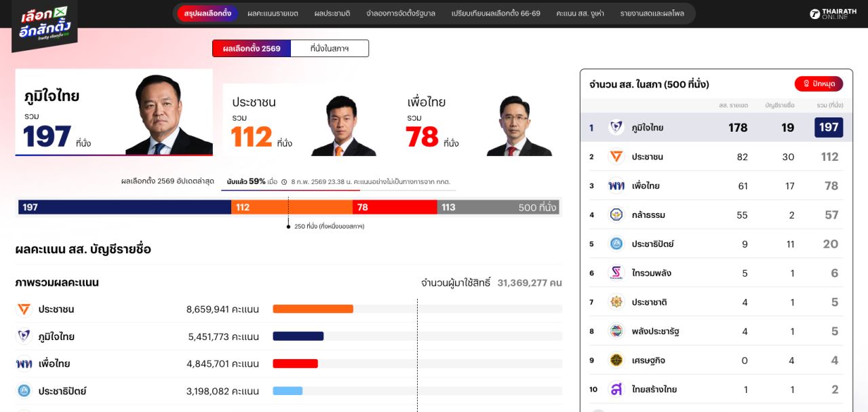Open สรุปผลเลือกตั้ง navigation tab
The image size is (868, 412).
click(x=208, y=14)
